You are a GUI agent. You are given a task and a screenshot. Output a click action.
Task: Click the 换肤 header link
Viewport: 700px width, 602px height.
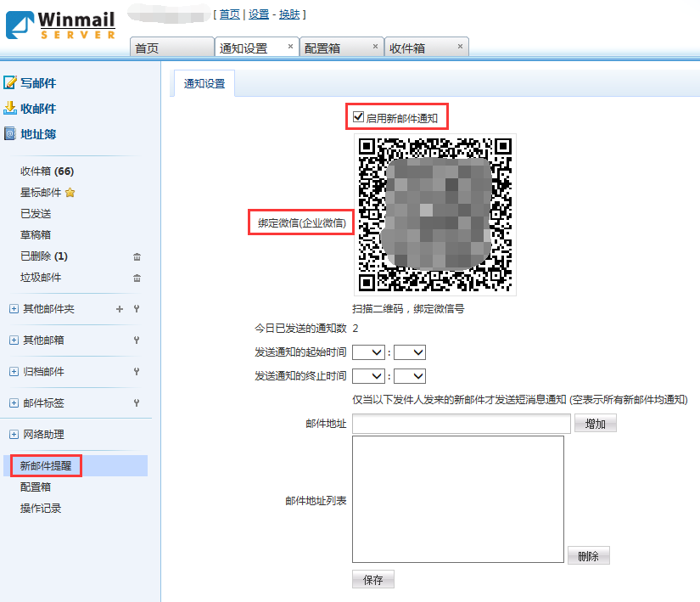289,14
